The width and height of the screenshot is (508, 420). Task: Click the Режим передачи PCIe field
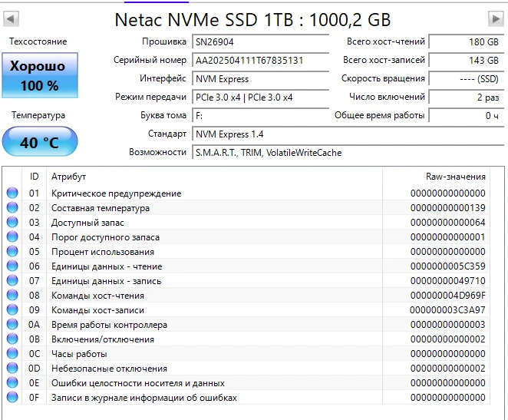(x=259, y=98)
